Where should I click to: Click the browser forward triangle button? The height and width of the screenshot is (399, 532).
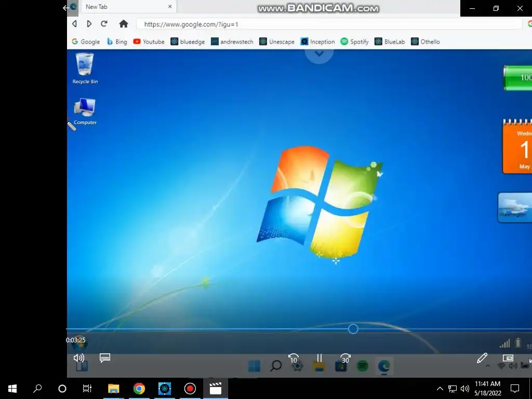click(x=89, y=24)
